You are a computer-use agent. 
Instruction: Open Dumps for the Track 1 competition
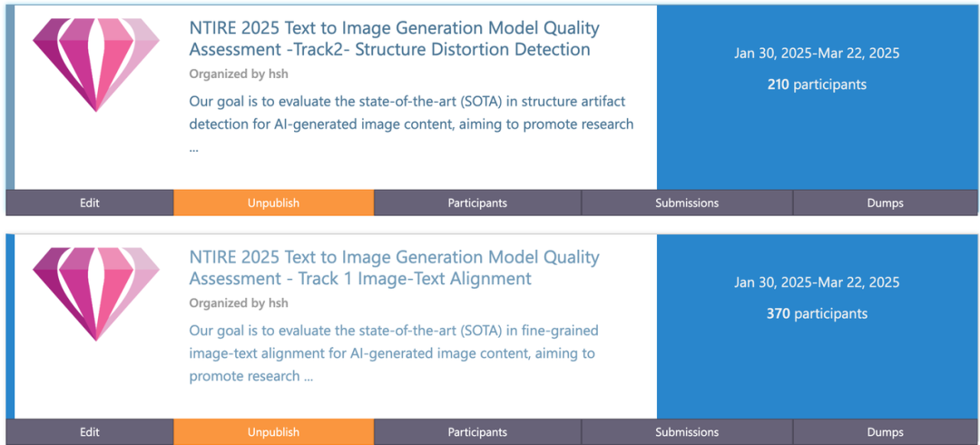pyautogui.click(x=885, y=432)
